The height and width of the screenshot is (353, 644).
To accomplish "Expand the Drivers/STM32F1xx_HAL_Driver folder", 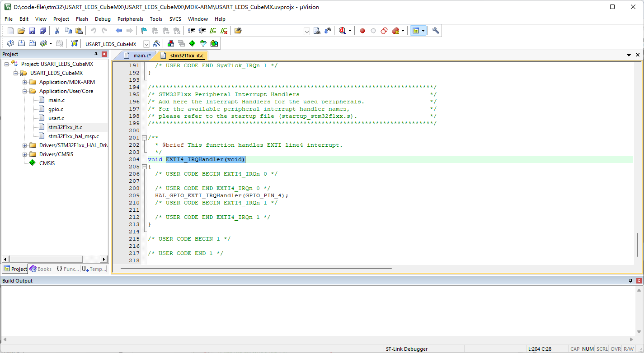I will click(25, 145).
